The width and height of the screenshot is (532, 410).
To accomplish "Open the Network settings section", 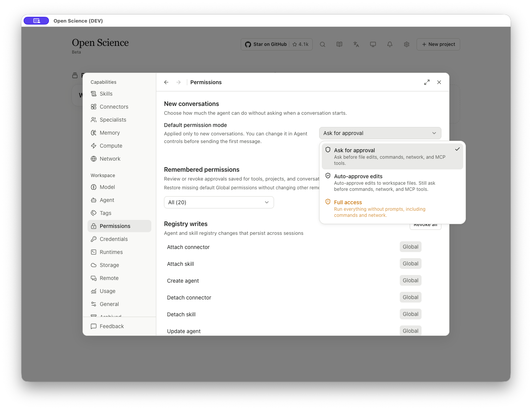I will (119, 159).
